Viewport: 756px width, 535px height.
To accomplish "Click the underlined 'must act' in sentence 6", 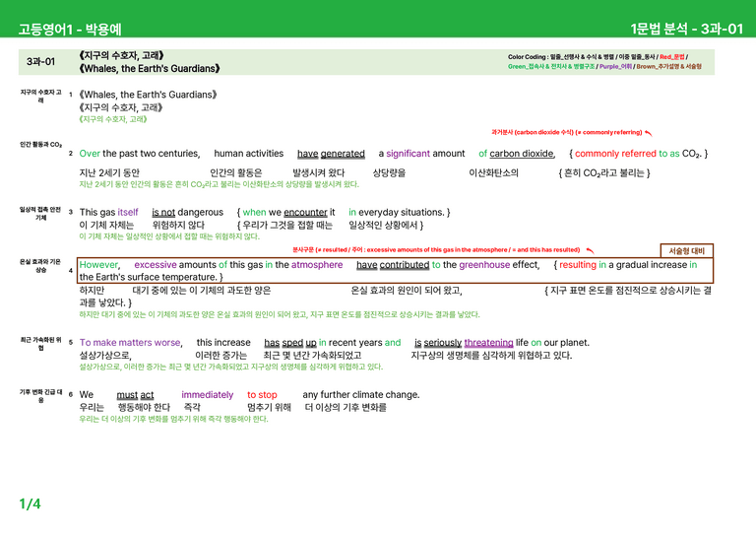I will pos(135,395).
